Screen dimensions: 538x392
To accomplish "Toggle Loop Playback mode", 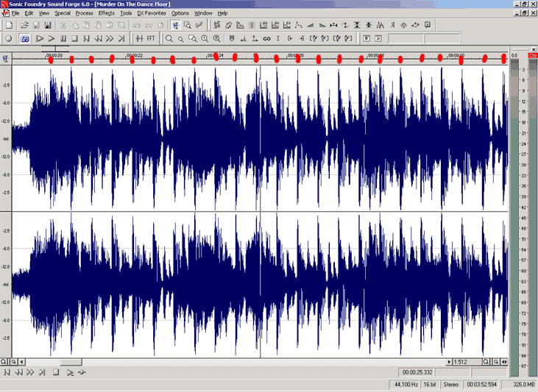I will (x=24, y=38).
